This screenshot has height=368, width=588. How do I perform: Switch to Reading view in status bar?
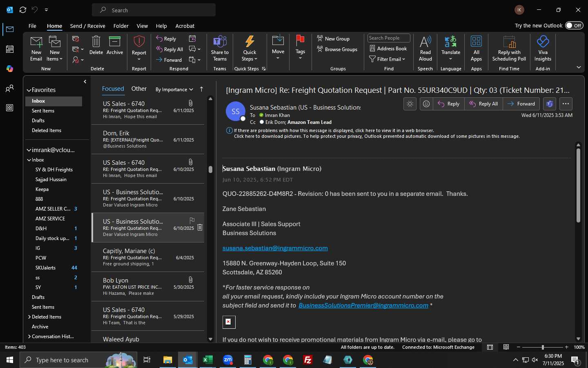click(506, 347)
